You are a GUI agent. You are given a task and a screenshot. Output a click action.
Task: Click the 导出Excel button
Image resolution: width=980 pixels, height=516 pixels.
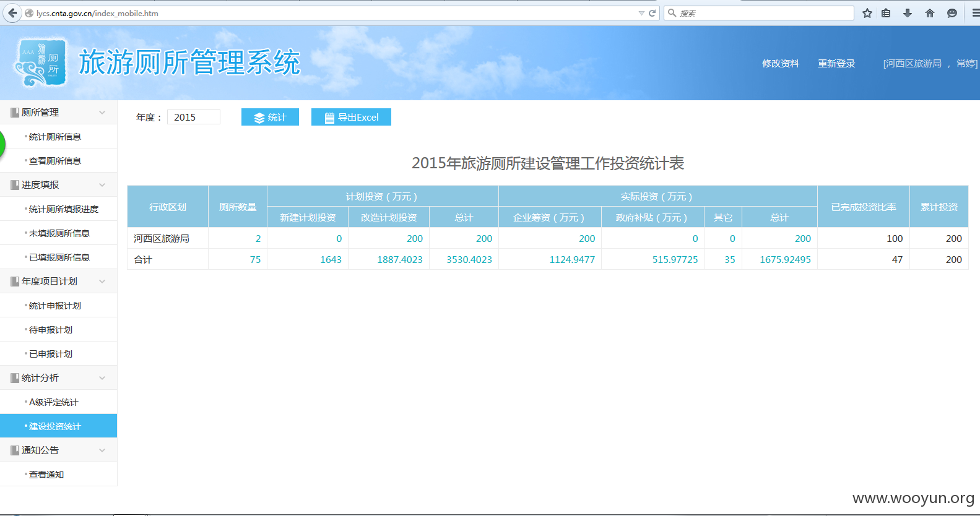[351, 117]
